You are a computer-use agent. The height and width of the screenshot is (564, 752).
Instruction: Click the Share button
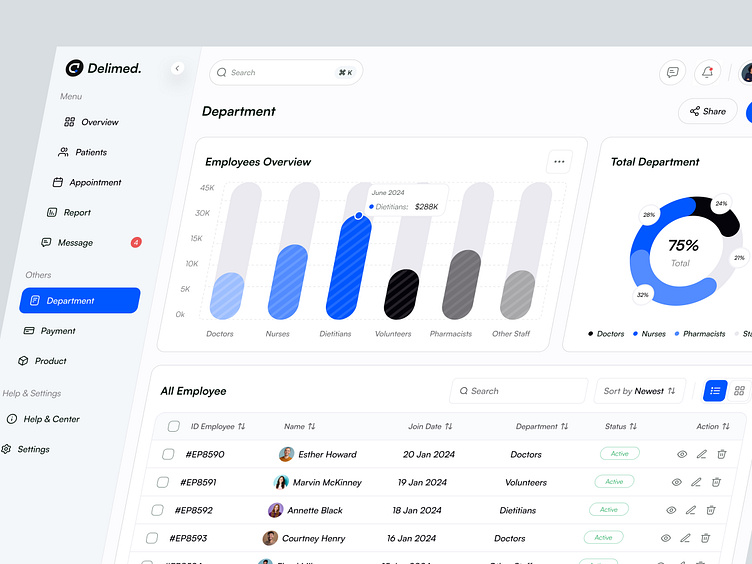[x=707, y=111]
